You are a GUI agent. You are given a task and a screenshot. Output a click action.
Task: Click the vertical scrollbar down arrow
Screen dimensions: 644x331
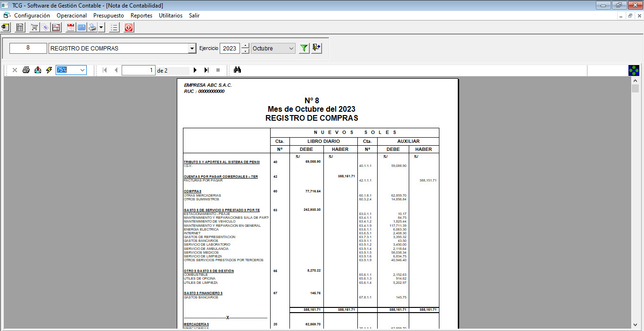pyautogui.click(x=635, y=324)
